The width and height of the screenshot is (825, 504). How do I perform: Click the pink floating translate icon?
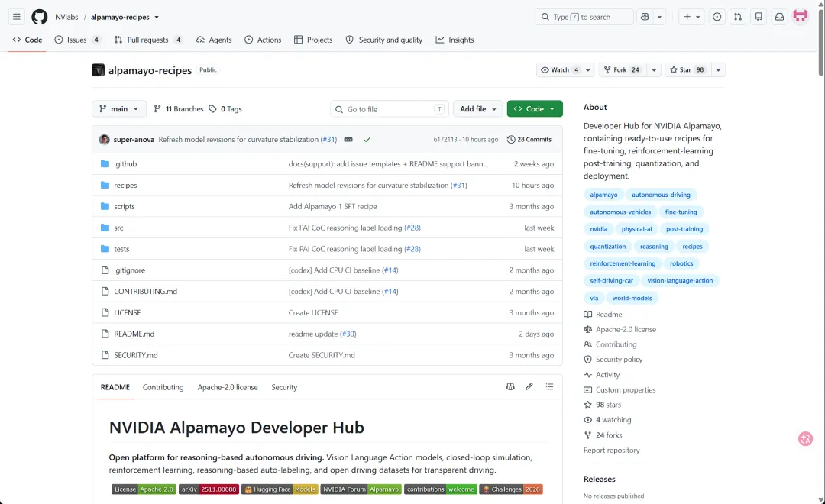click(806, 439)
